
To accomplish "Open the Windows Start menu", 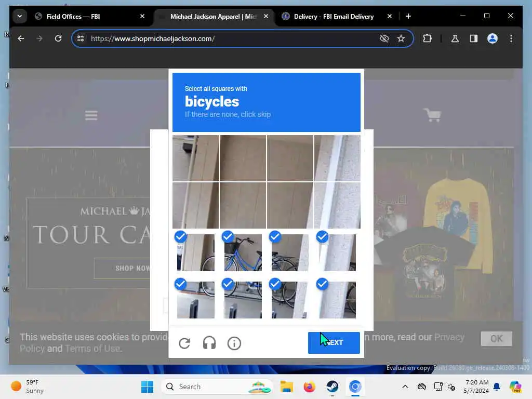I will pyautogui.click(x=147, y=387).
